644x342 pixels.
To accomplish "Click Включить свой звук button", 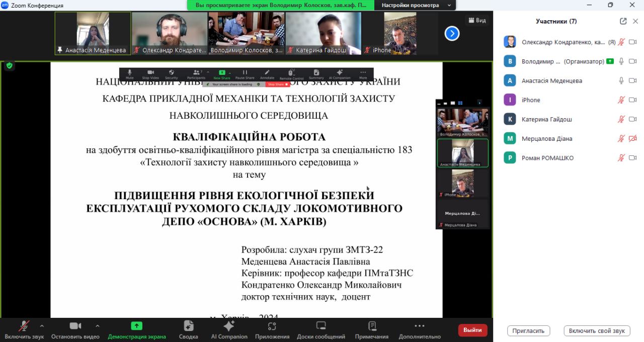I will coord(597,331).
